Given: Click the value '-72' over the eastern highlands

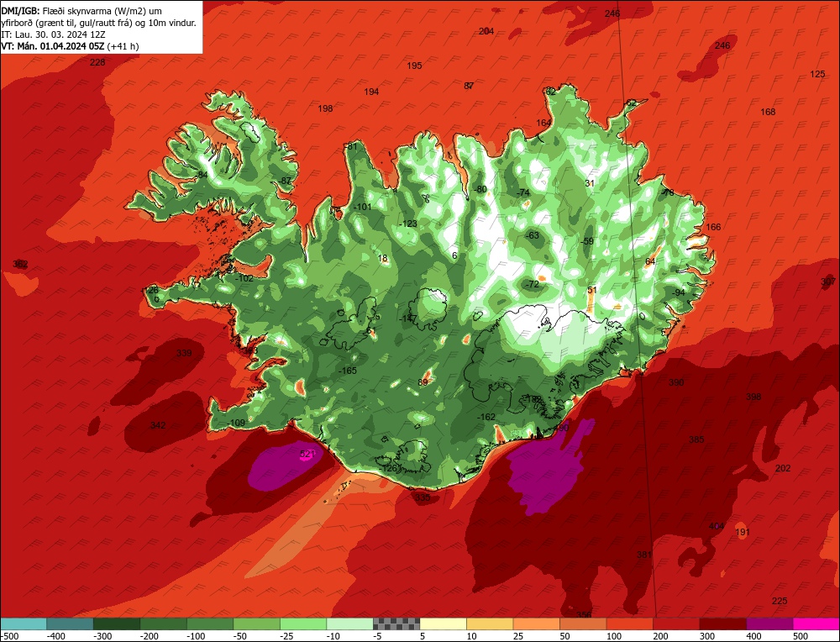Looking at the screenshot, I should pyautogui.click(x=532, y=283).
